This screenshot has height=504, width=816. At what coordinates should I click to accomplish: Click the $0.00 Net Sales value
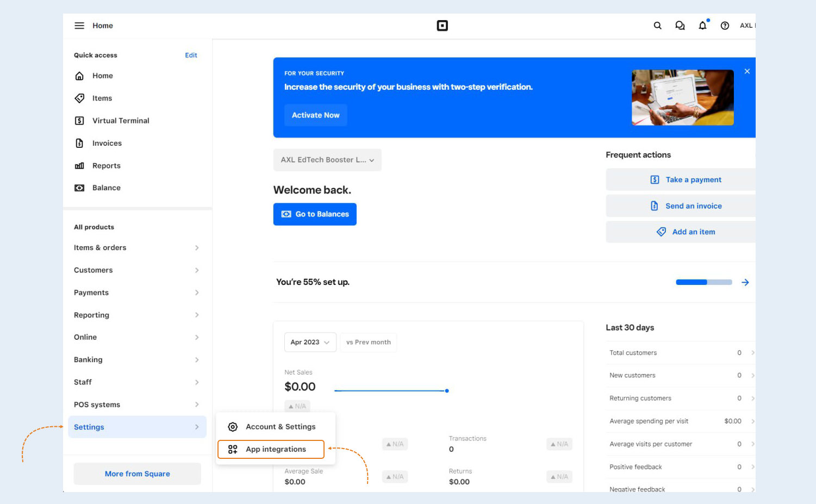coord(300,387)
